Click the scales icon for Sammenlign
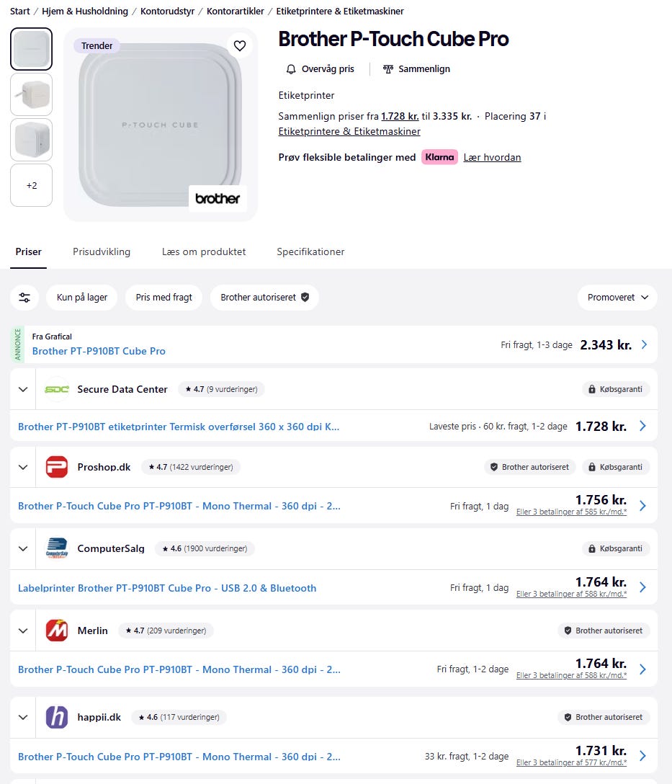Image resolution: width=672 pixels, height=784 pixels. pyautogui.click(x=388, y=69)
